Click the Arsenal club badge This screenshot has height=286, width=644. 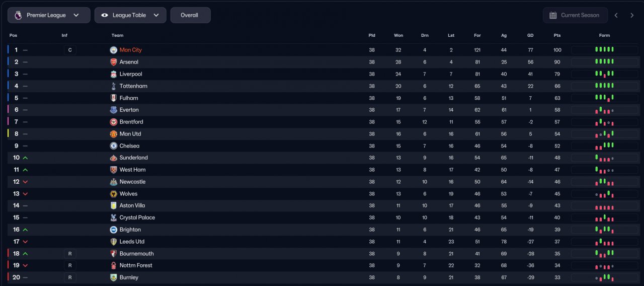click(x=113, y=62)
